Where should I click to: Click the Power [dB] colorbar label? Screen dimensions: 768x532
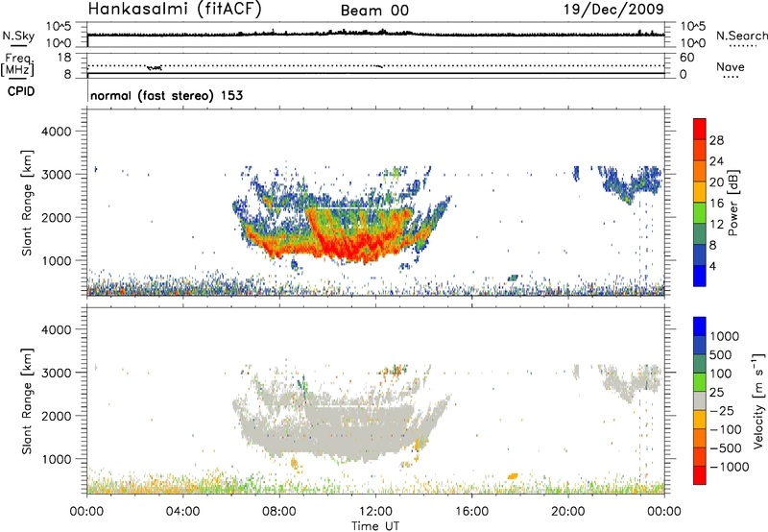[x=732, y=203]
